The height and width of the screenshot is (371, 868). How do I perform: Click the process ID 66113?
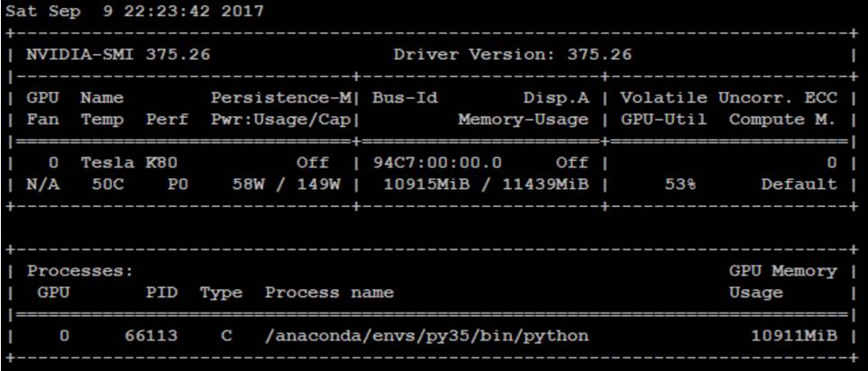[x=151, y=336]
